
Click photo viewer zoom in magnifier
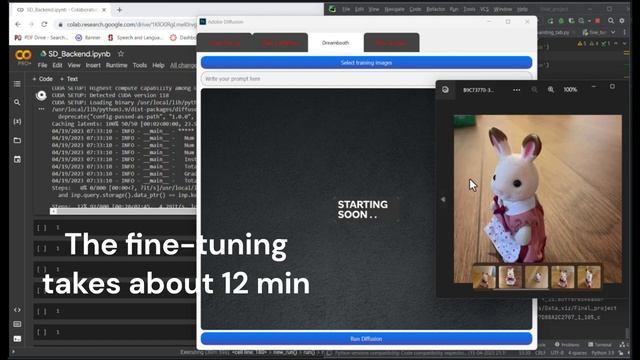[551, 89]
